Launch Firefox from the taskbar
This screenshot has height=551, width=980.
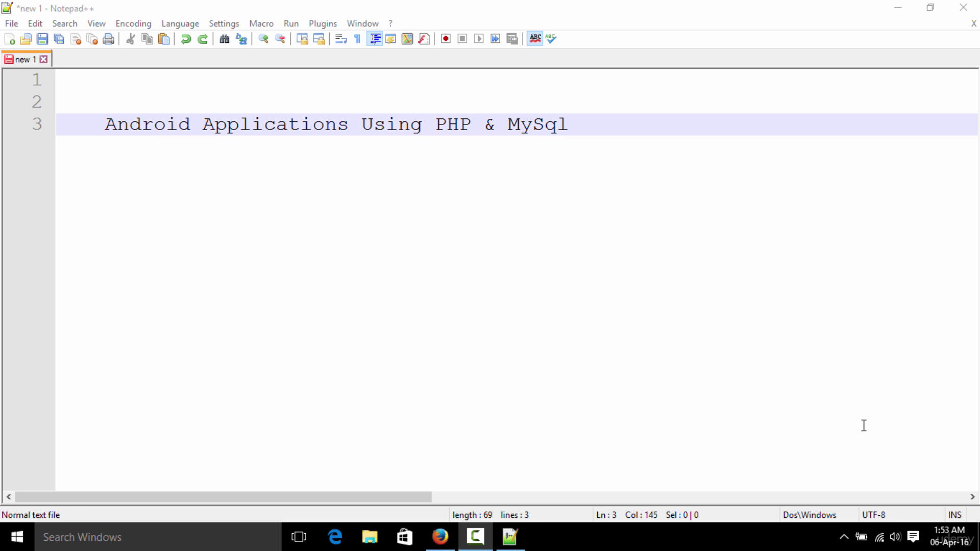440,537
